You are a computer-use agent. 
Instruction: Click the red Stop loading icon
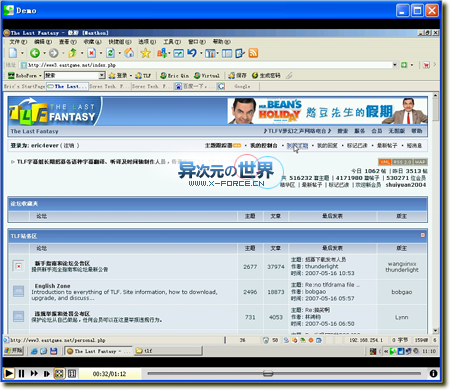pos(91,53)
